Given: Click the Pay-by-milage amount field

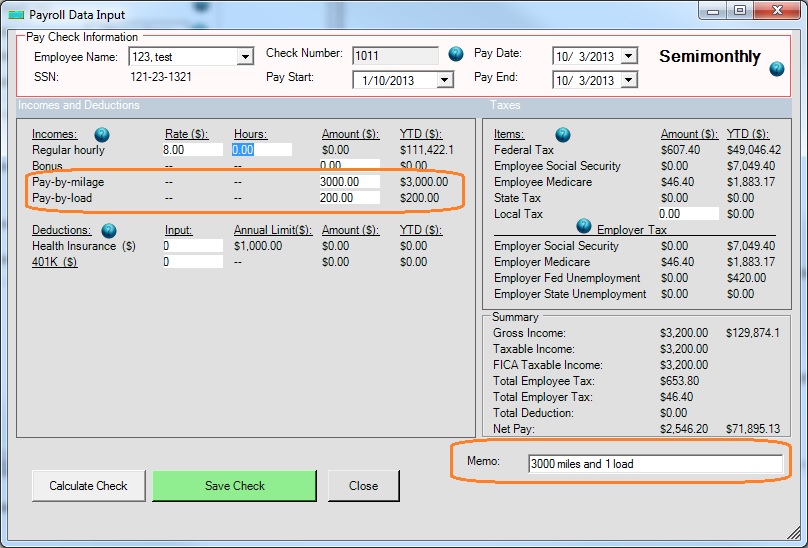Looking at the screenshot, I should [x=349, y=182].
